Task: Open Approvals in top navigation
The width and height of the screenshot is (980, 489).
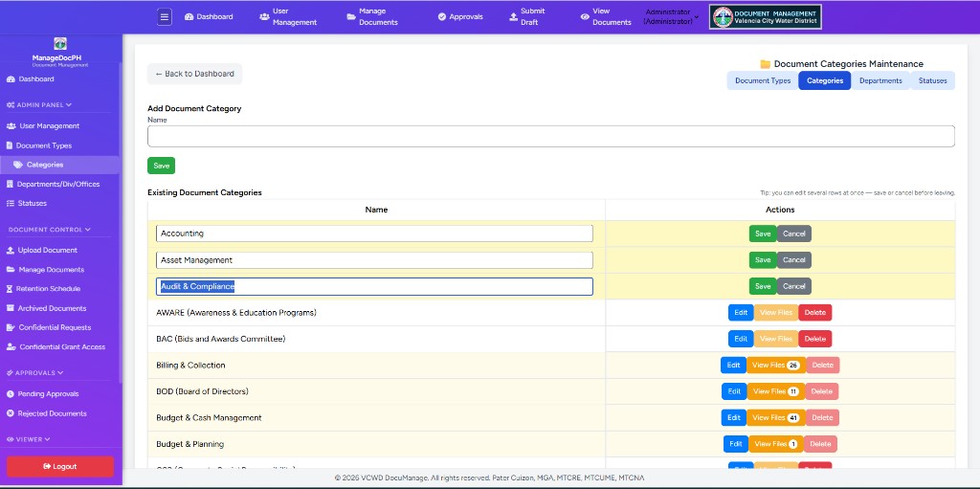Action: click(460, 17)
